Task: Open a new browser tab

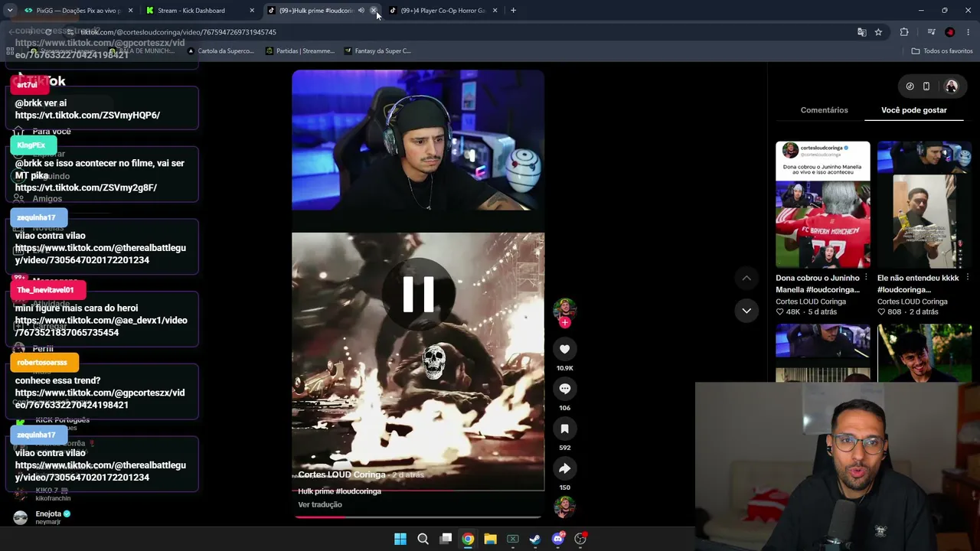Action: coord(513,11)
